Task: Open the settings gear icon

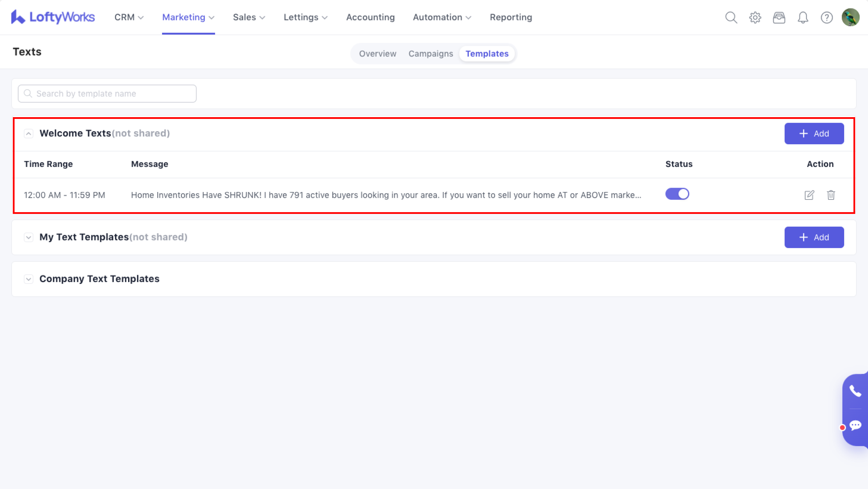Action: click(x=755, y=17)
